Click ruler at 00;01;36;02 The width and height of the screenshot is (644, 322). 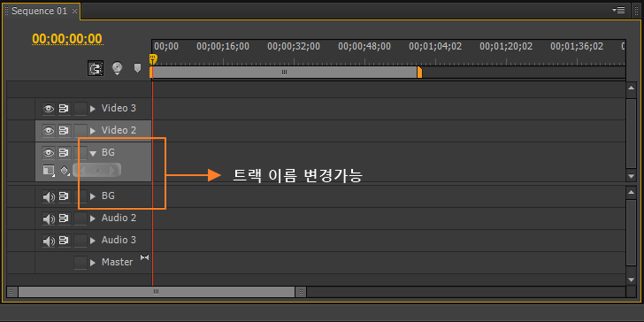[x=577, y=46]
